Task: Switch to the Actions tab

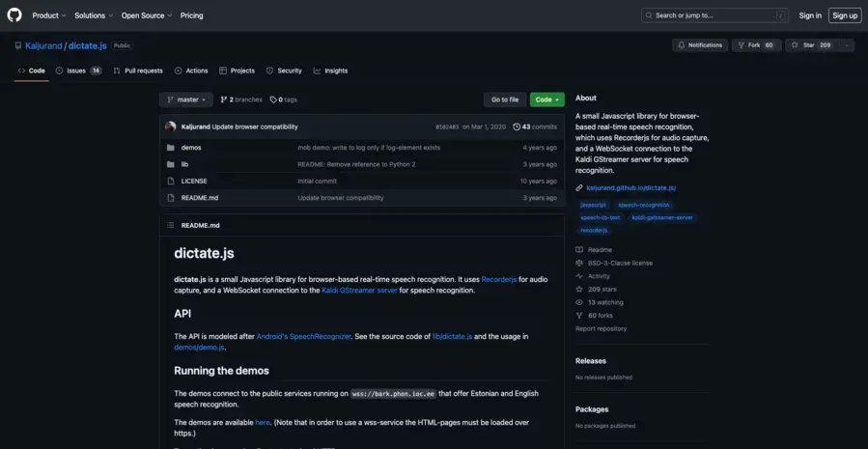Action: point(191,70)
